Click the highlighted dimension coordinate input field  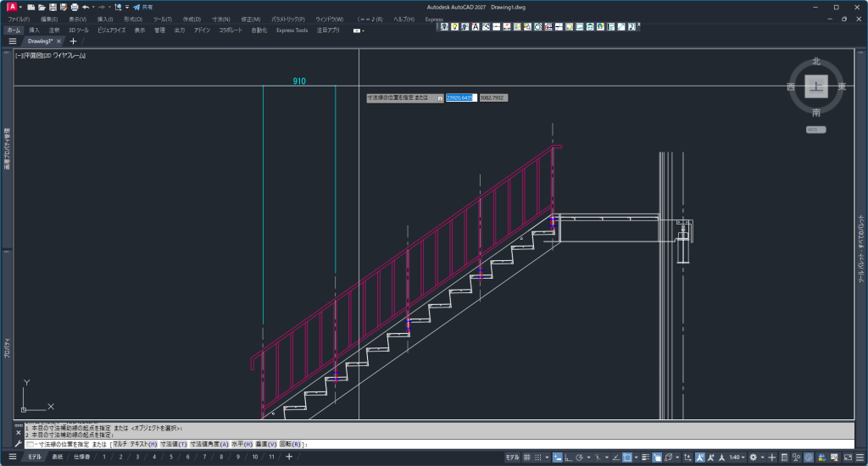(x=460, y=98)
